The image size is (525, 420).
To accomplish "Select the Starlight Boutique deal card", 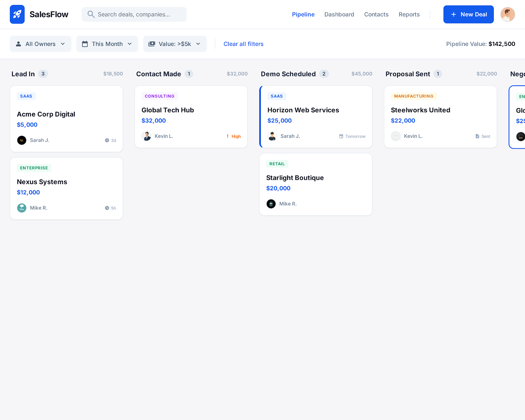I will [316, 184].
